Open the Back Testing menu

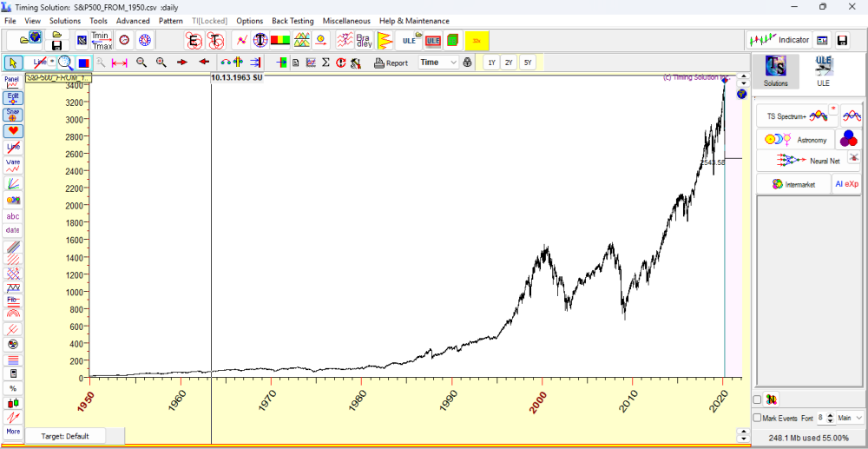293,21
